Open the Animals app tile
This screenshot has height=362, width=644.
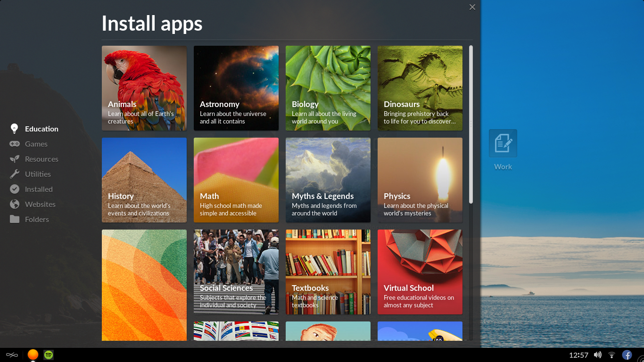click(x=144, y=88)
